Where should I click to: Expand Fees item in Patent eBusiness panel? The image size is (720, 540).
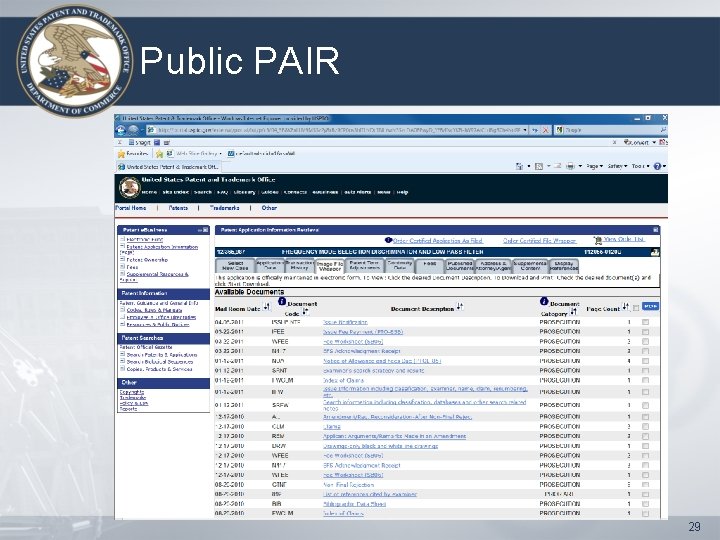[x=122, y=266]
